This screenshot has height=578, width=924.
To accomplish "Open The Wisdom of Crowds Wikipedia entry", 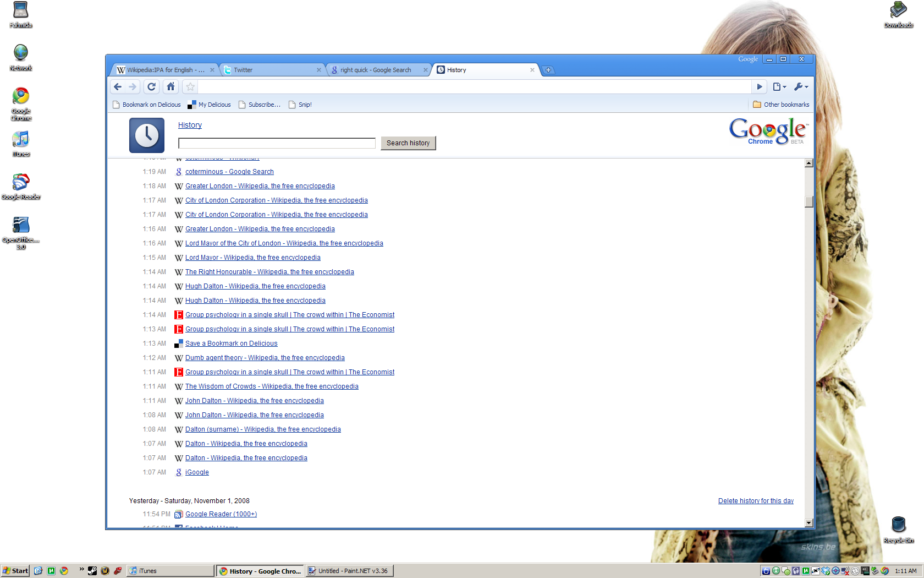I will click(272, 386).
